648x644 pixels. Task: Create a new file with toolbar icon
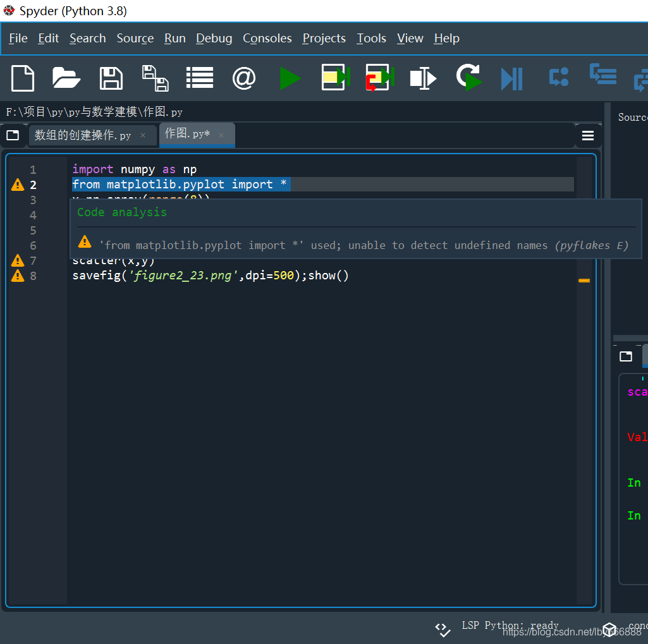[x=23, y=78]
